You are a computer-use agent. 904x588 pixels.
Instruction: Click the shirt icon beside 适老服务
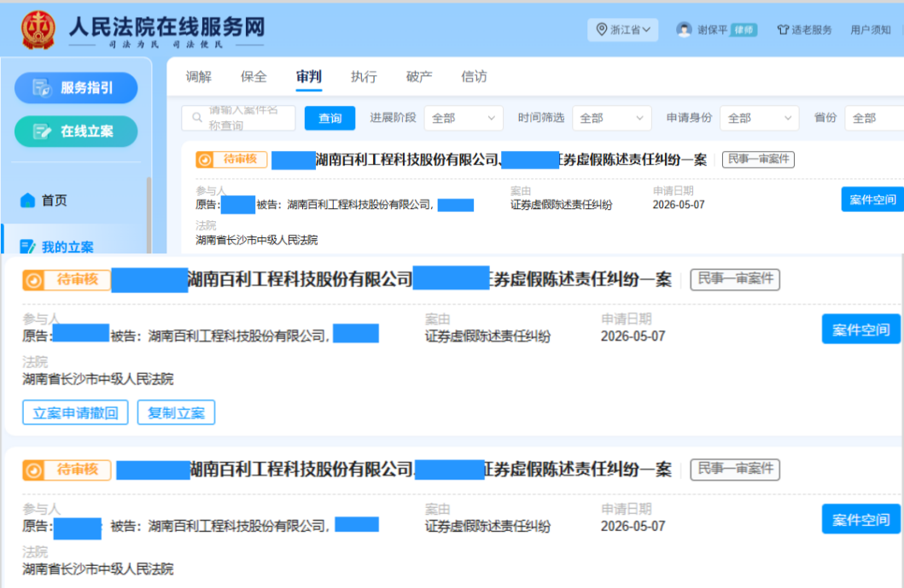[x=782, y=30]
